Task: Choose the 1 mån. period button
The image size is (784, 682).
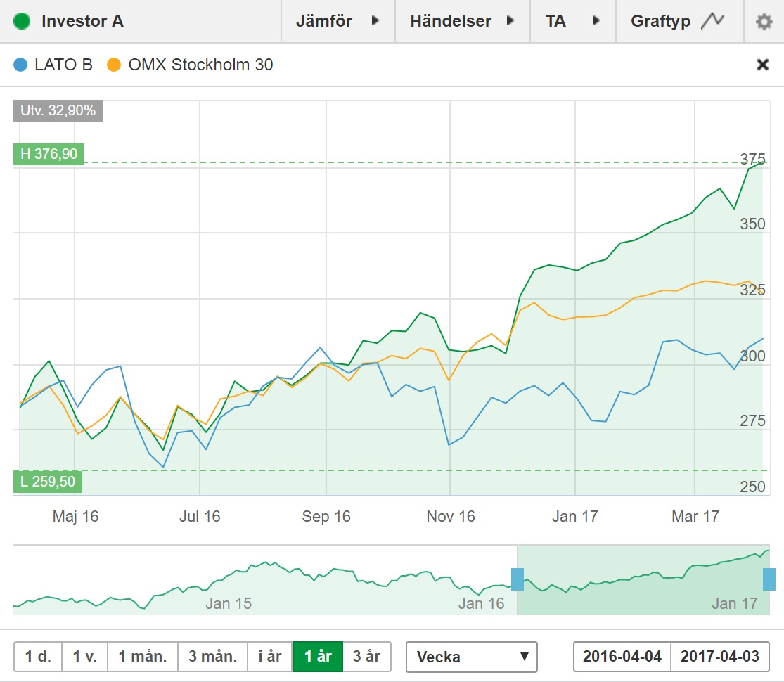Action: 143,657
